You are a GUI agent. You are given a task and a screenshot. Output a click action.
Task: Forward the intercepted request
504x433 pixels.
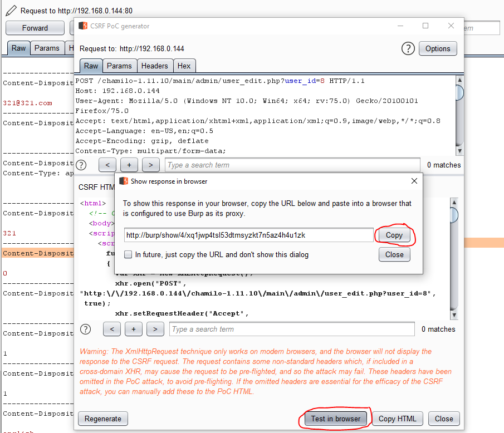[x=35, y=28]
